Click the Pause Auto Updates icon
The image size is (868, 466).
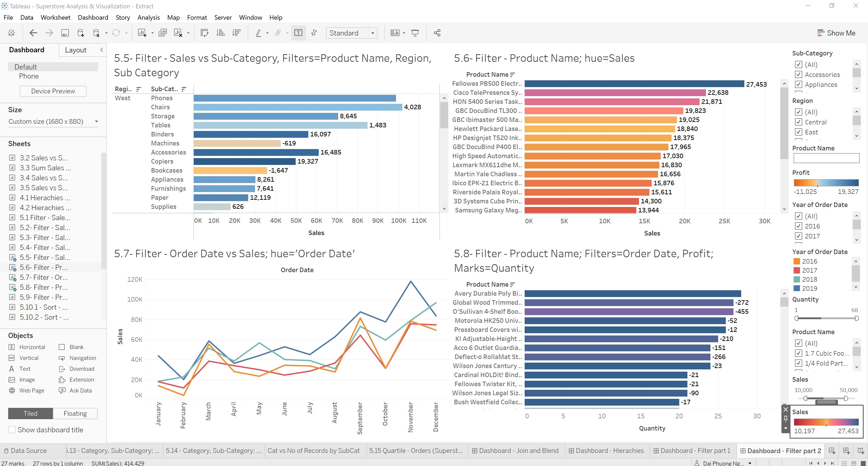tap(96, 33)
